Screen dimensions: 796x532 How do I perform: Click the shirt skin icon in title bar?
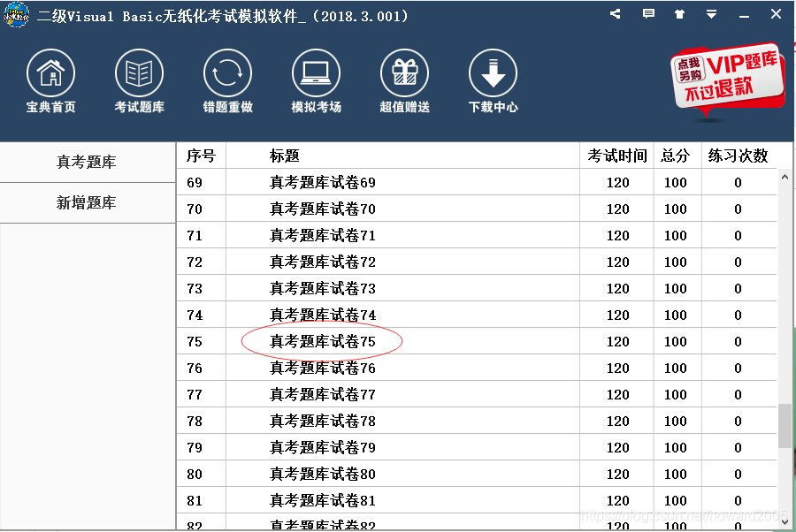(x=679, y=14)
